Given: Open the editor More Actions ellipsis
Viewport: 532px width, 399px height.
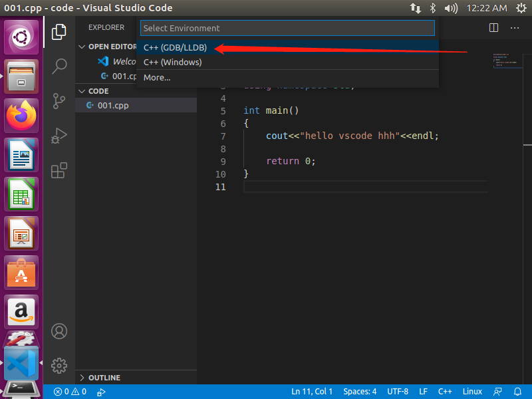Looking at the screenshot, I should pos(515,27).
